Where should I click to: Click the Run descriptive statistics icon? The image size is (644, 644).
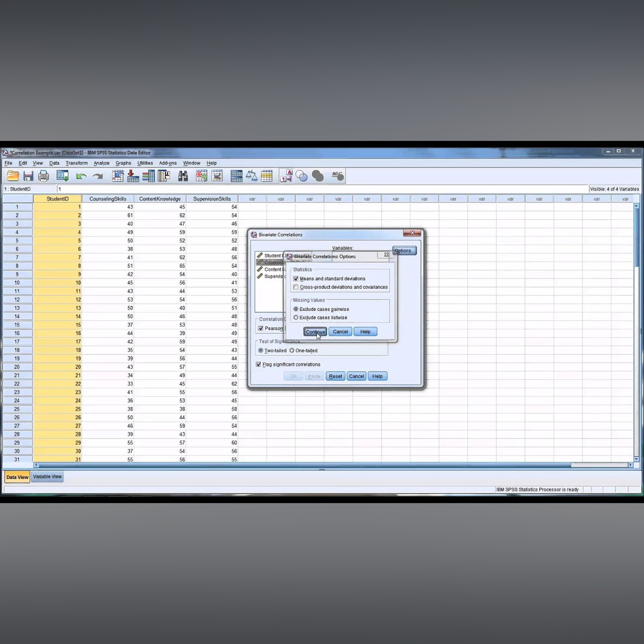tap(164, 176)
